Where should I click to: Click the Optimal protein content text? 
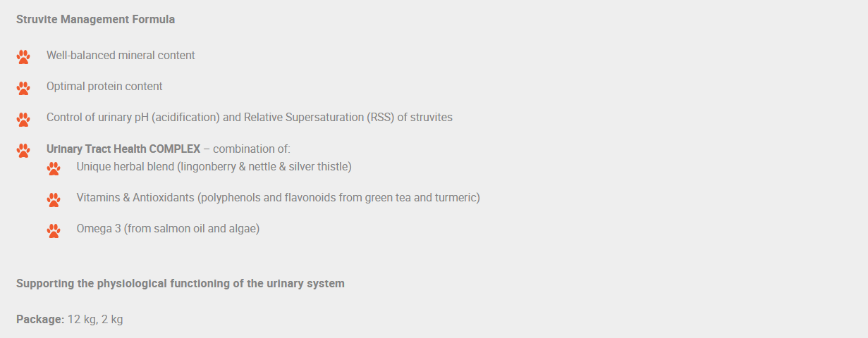[104, 86]
